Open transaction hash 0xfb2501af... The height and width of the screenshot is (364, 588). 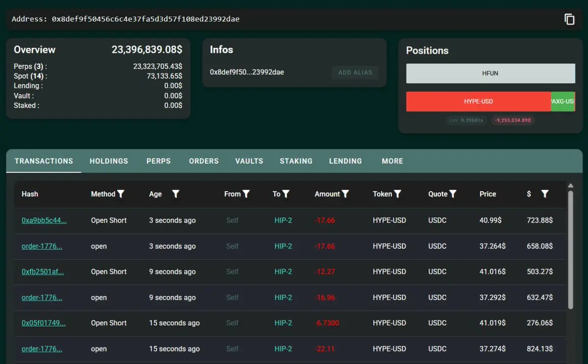(43, 272)
